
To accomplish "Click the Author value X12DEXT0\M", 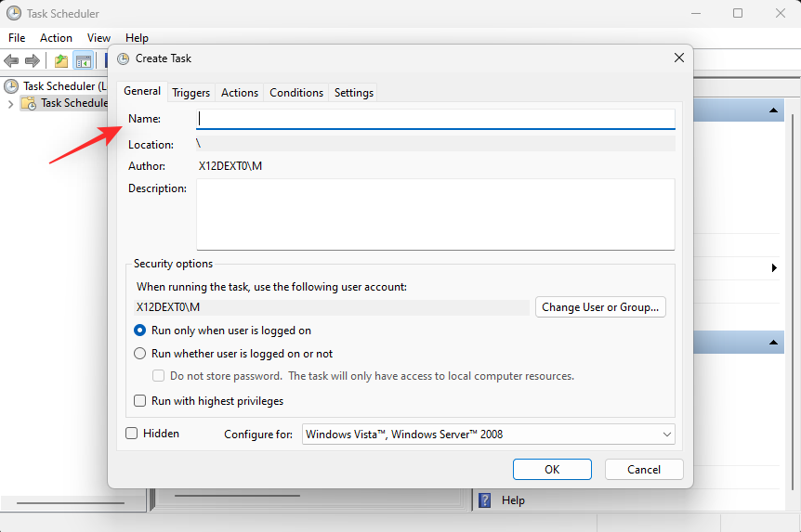I will pyautogui.click(x=230, y=166).
